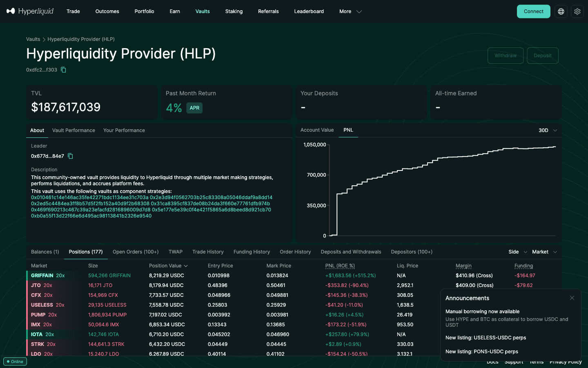Open the 0xb0a55f13d22f66e6d495ac98113841b2326e9540 vault link
Screen dimensions: 588x368
(91, 216)
